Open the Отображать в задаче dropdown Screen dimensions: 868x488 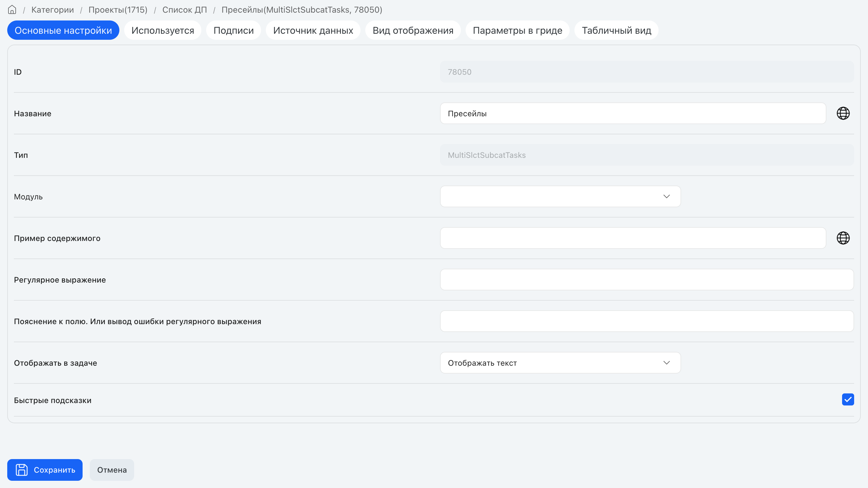pos(560,363)
